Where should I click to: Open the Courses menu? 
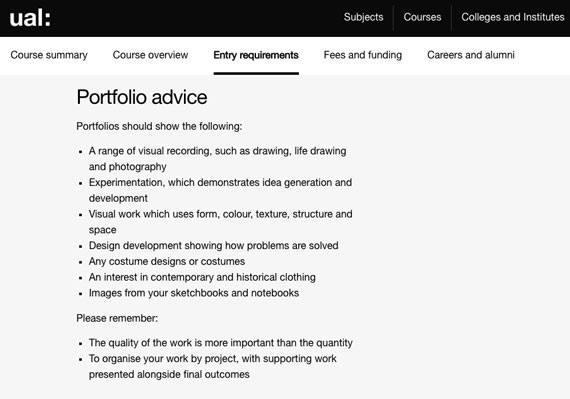pos(422,17)
